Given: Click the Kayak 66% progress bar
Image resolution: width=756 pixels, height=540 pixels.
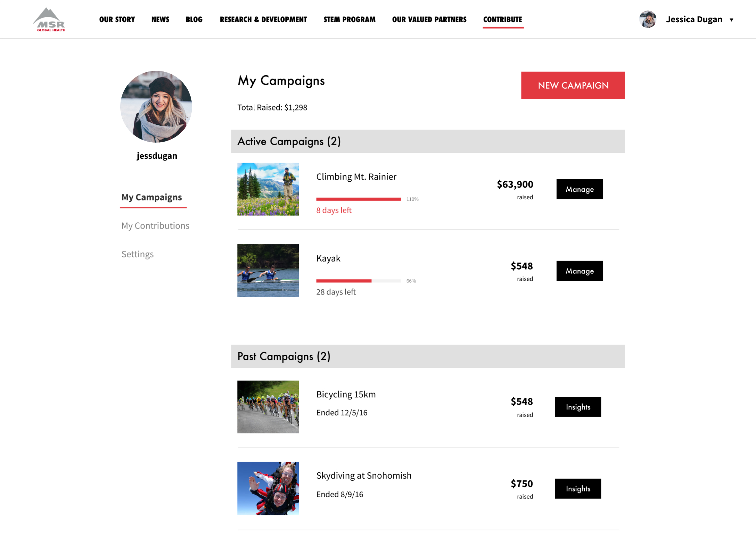Looking at the screenshot, I should pos(358,281).
